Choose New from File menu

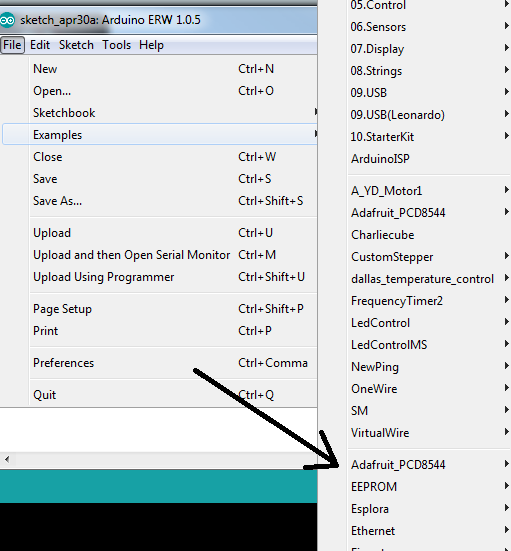(x=160, y=69)
